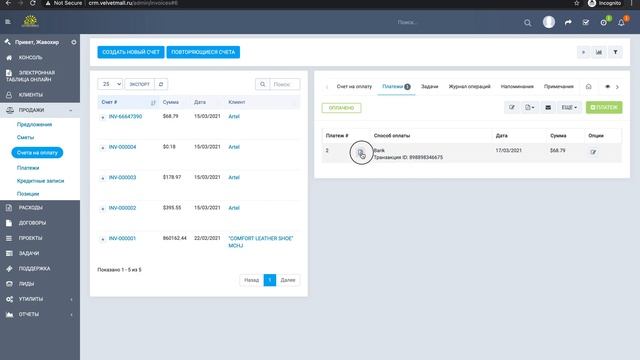
Task: Open the PDF document dropdown
Action: (529, 107)
